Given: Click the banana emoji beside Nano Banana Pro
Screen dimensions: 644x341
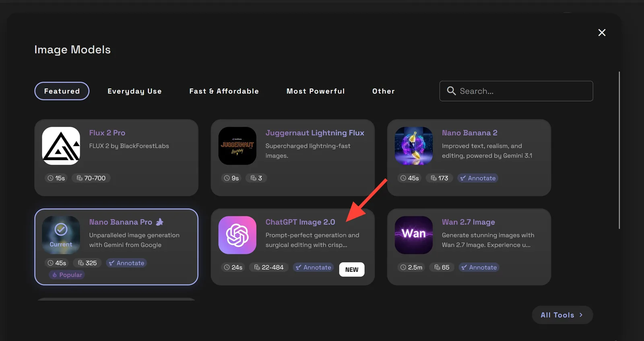Looking at the screenshot, I should click(x=159, y=222).
